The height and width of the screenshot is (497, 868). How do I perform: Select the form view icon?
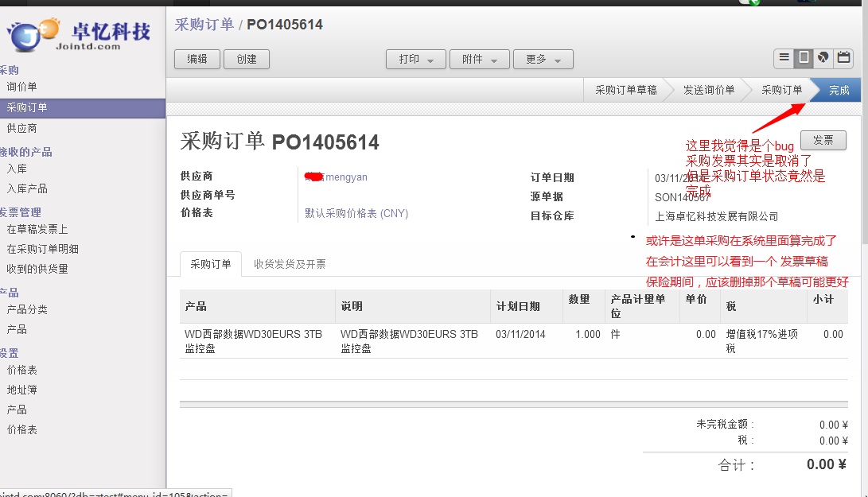(x=804, y=58)
